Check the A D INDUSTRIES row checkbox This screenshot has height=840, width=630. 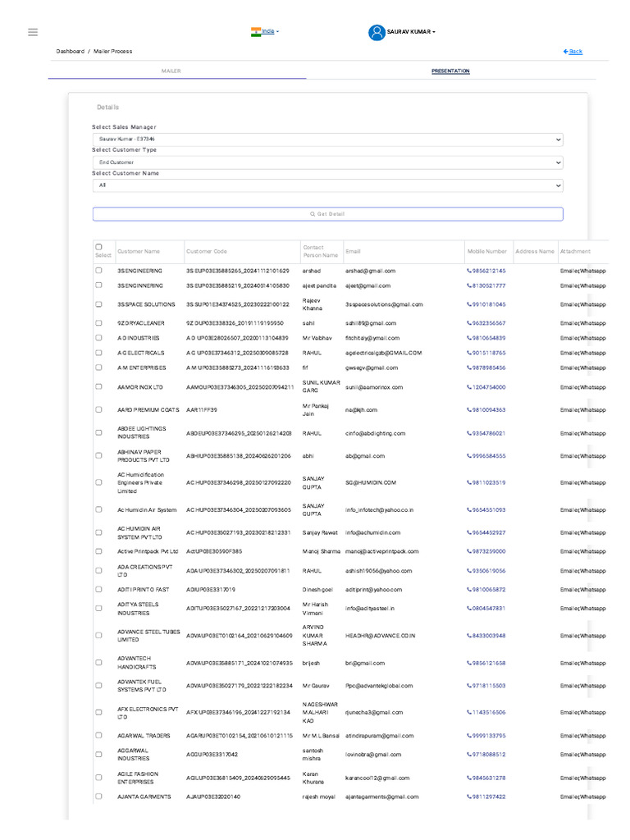[98, 338]
